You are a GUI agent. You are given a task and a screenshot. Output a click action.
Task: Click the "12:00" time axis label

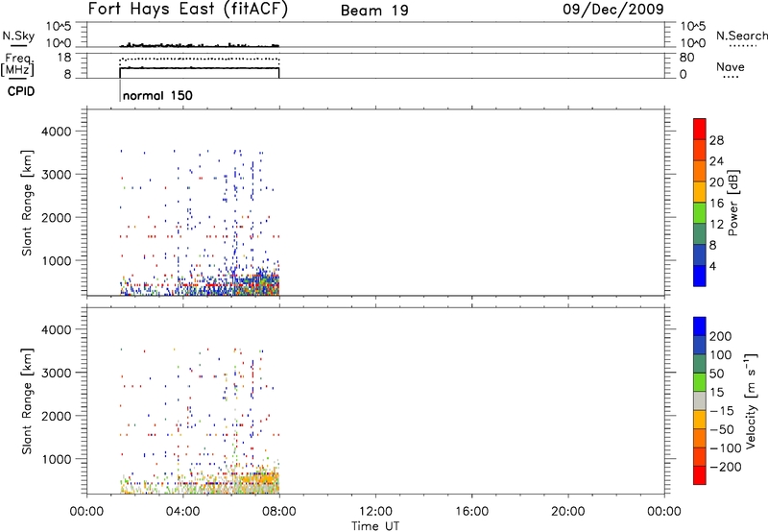(x=375, y=512)
